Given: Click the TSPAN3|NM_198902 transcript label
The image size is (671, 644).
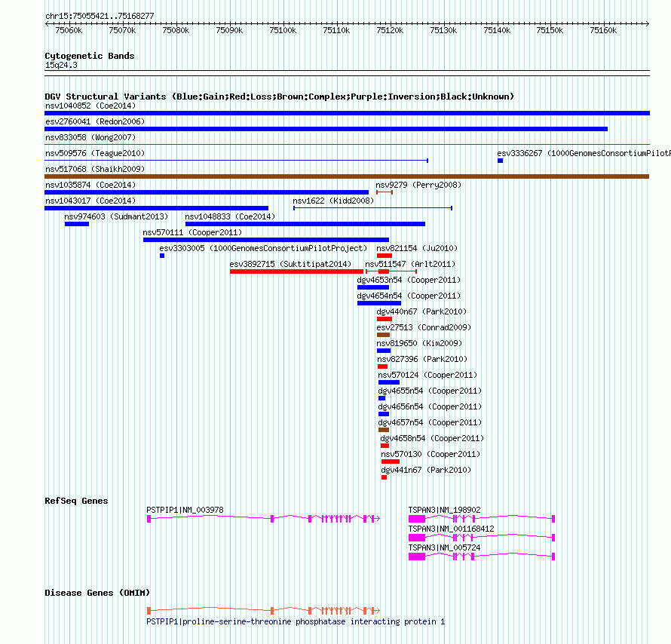Looking at the screenshot, I should click(x=444, y=510).
